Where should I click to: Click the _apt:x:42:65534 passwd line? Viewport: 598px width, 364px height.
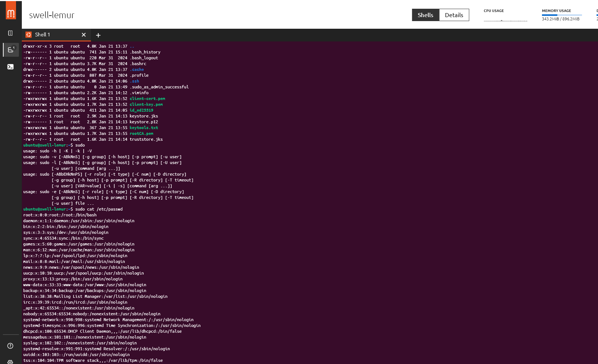(79, 308)
